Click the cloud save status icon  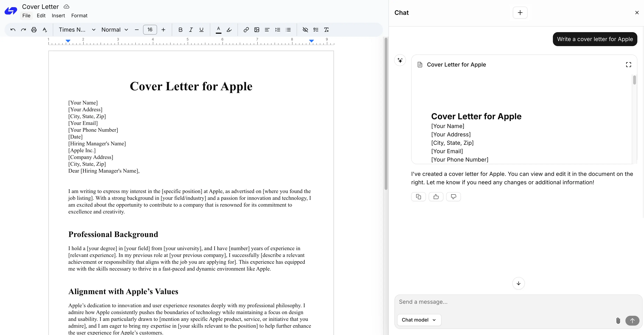tap(66, 6)
